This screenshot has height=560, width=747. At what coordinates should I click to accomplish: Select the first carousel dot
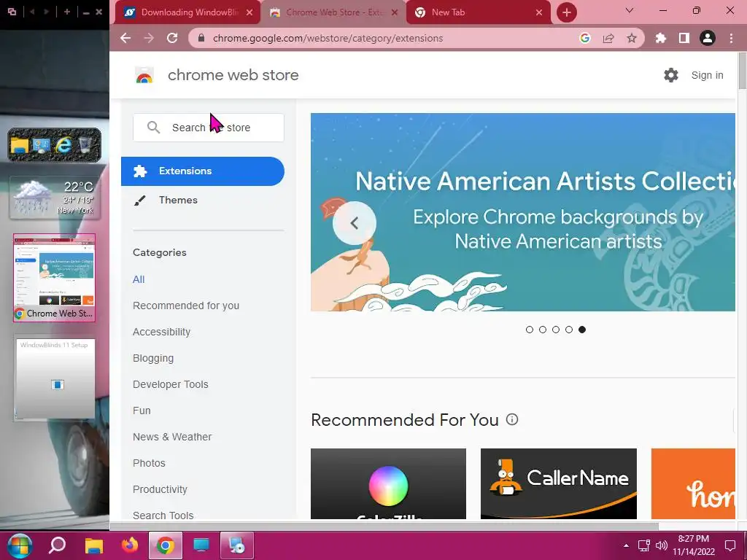point(530,330)
